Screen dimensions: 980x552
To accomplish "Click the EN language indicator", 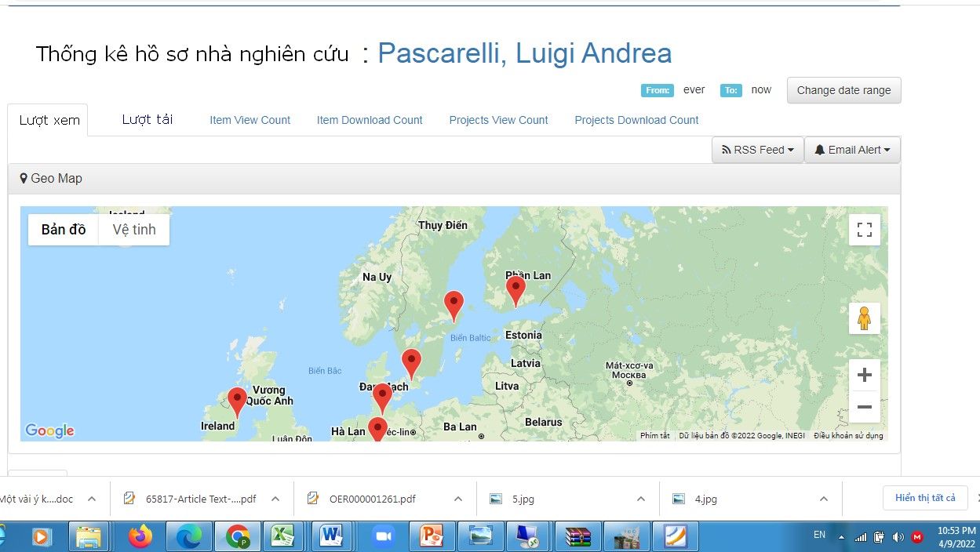I will click(x=819, y=535).
